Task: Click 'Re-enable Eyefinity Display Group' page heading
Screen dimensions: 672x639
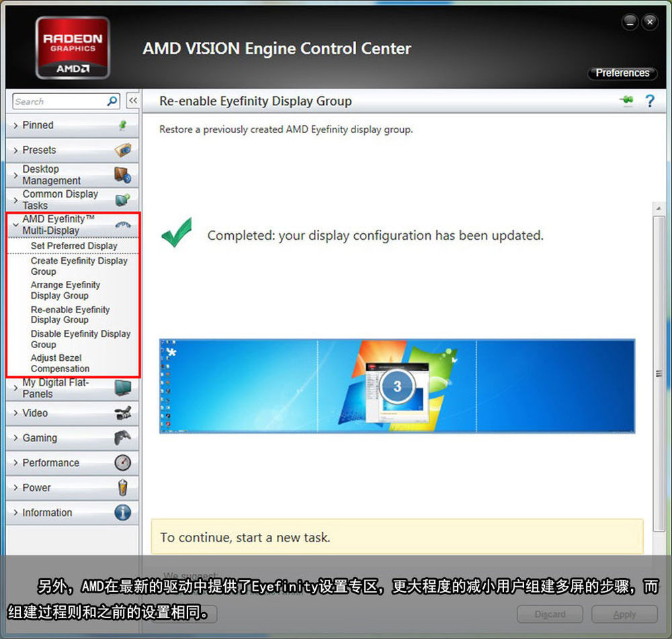Action: tap(255, 101)
